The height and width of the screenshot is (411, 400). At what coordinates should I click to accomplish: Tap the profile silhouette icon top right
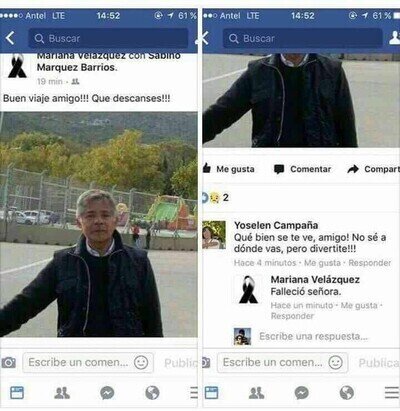(395, 38)
